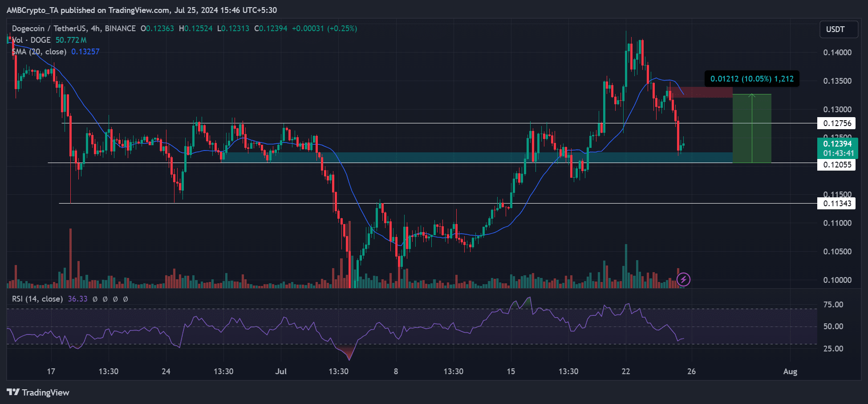Viewport: 868px width, 404px height.
Task: Click the 26 date label on time axis
Action: (x=691, y=371)
